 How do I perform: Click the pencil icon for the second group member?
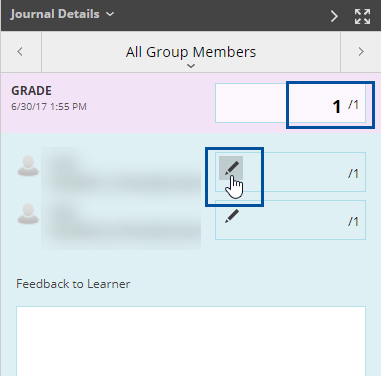(x=232, y=216)
